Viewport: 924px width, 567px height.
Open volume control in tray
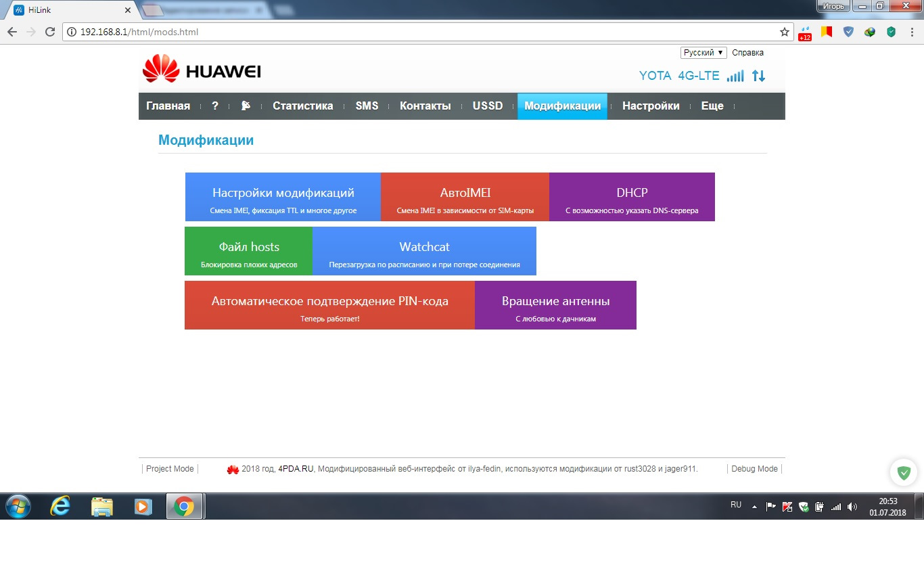(x=852, y=506)
